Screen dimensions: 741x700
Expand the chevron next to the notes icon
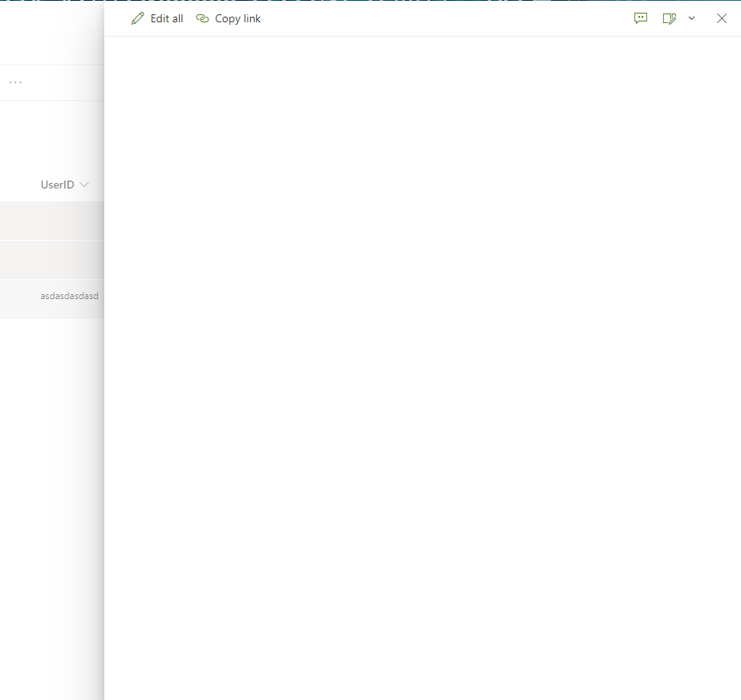pyautogui.click(x=691, y=18)
